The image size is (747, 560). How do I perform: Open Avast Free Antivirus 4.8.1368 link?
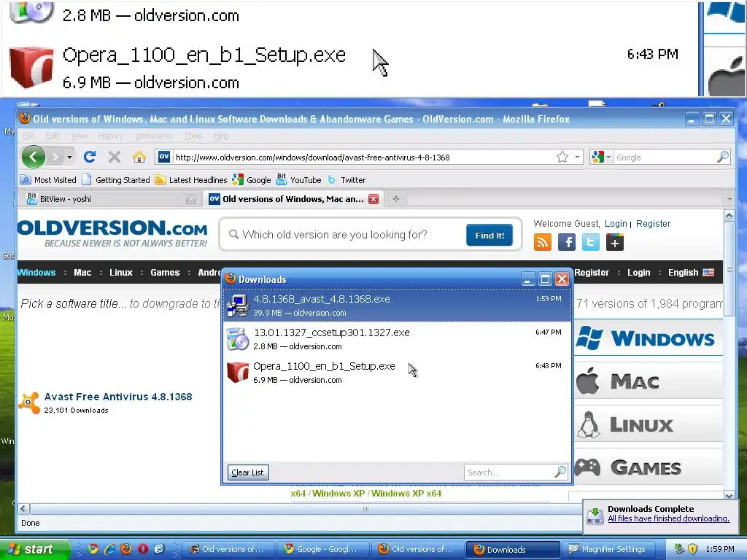[x=118, y=397]
